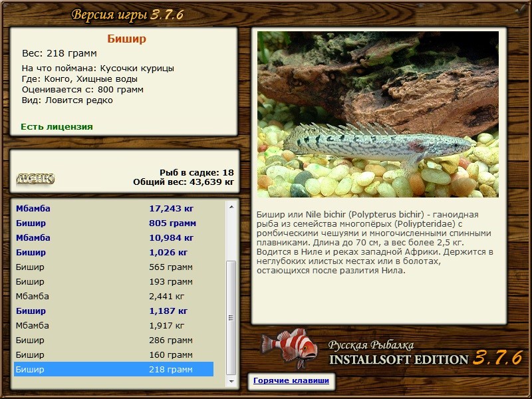Open the Горячие клавиши link
Screen dimensions: 532x399
(291, 380)
